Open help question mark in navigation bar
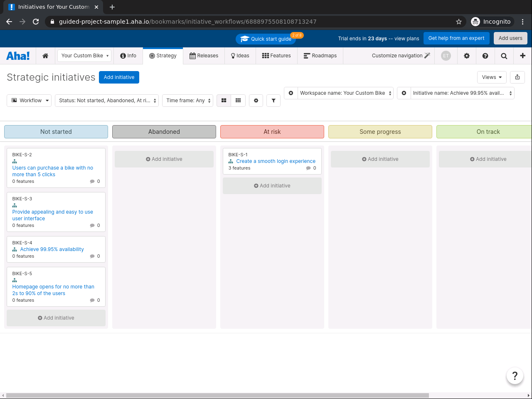The height and width of the screenshot is (399, 532). click(485, 56)
